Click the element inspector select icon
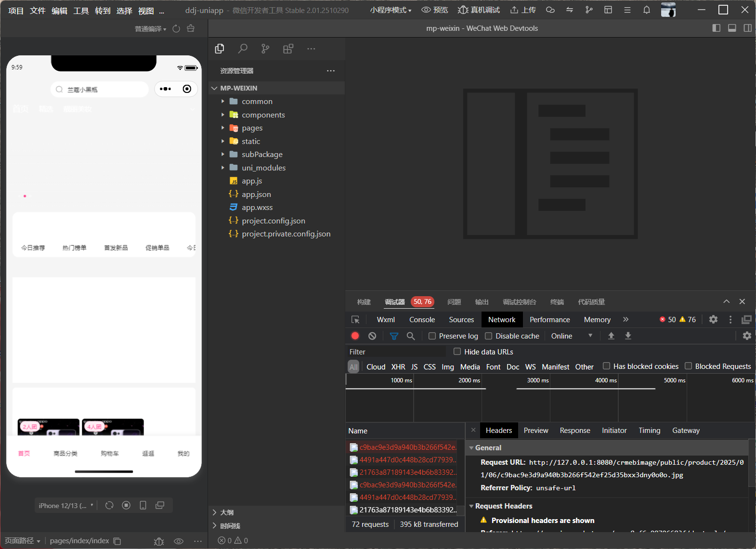 tap(355, 319)
